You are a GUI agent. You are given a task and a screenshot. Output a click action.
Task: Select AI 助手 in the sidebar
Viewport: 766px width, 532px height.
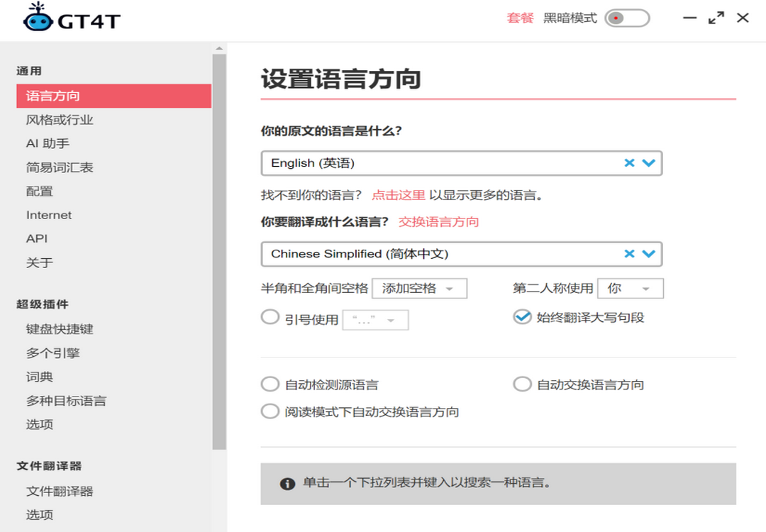click(x=48, y=143)
